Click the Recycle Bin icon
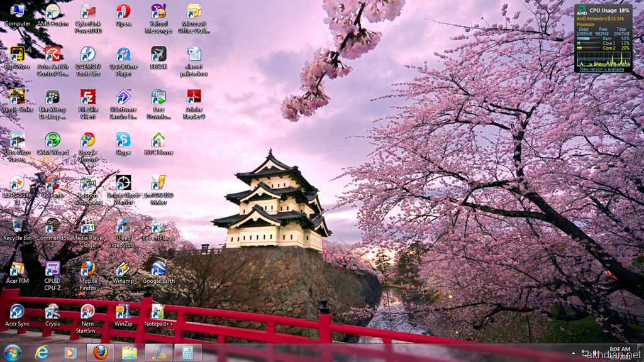The width and height of the screenshot is (644, 362). coord(18,226)
